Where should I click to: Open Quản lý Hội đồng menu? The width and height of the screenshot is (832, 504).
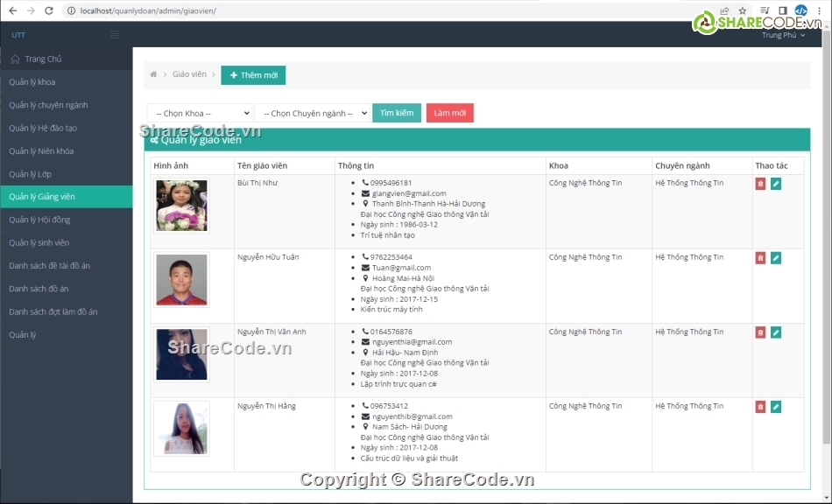point(67,220)
